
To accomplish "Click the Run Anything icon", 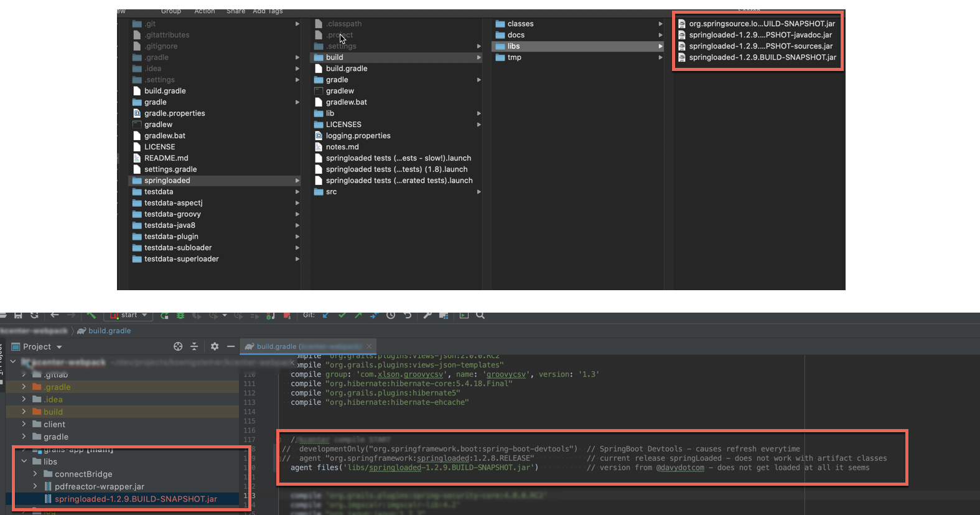I will click(464, 315).
